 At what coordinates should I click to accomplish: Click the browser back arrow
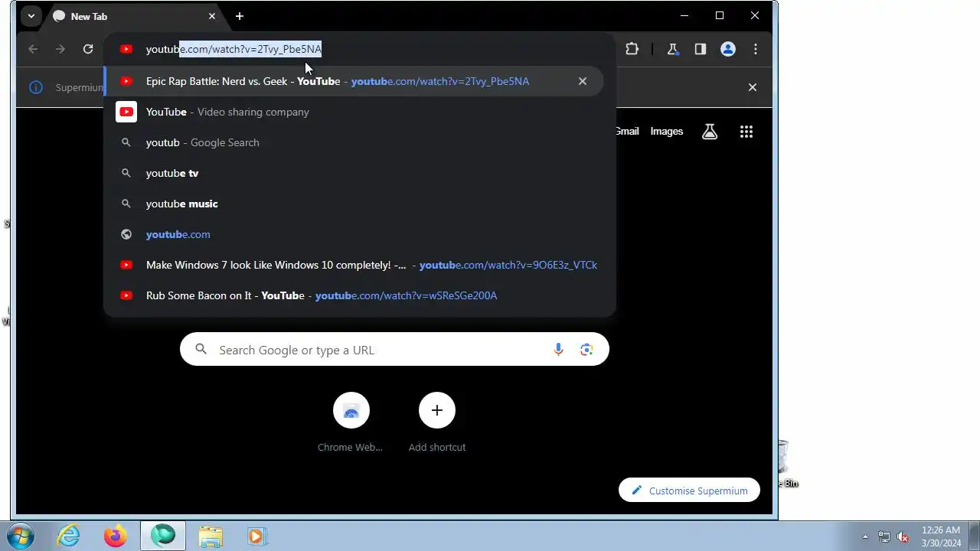point(33,49)
